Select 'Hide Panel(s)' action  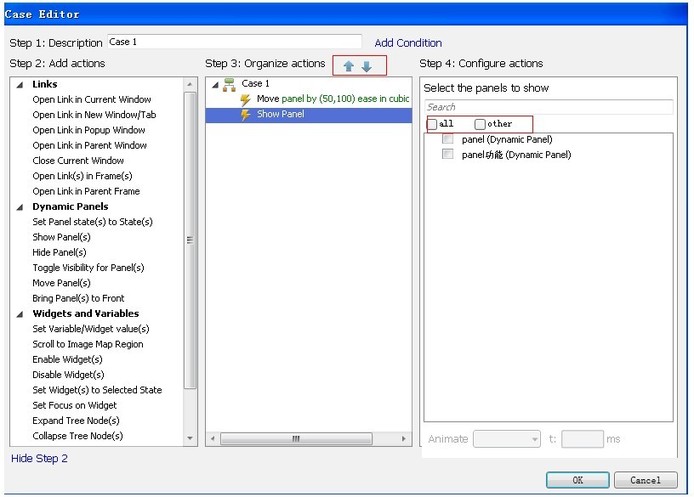59,253
